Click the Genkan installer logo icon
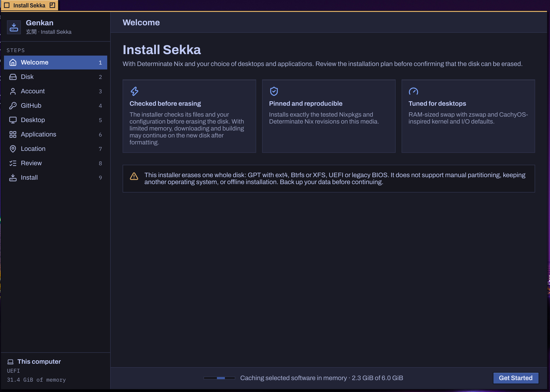550x392 pixels. coord(14,27)
